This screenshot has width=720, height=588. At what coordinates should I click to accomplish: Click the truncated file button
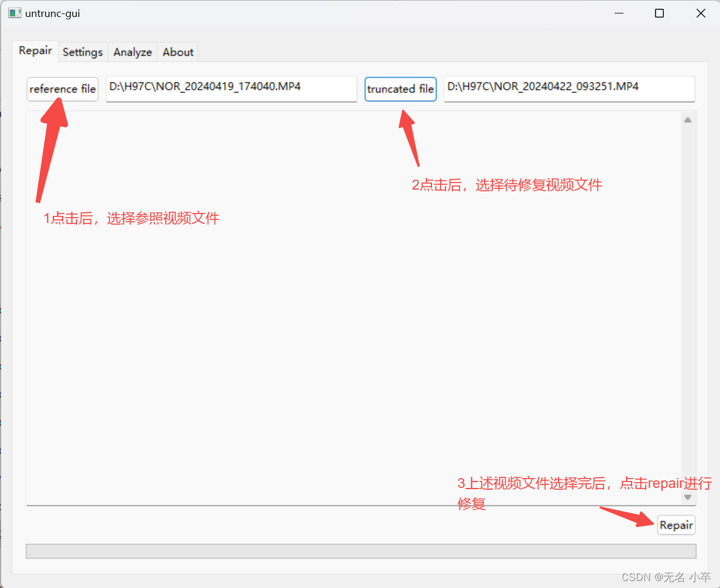(400, 89)
